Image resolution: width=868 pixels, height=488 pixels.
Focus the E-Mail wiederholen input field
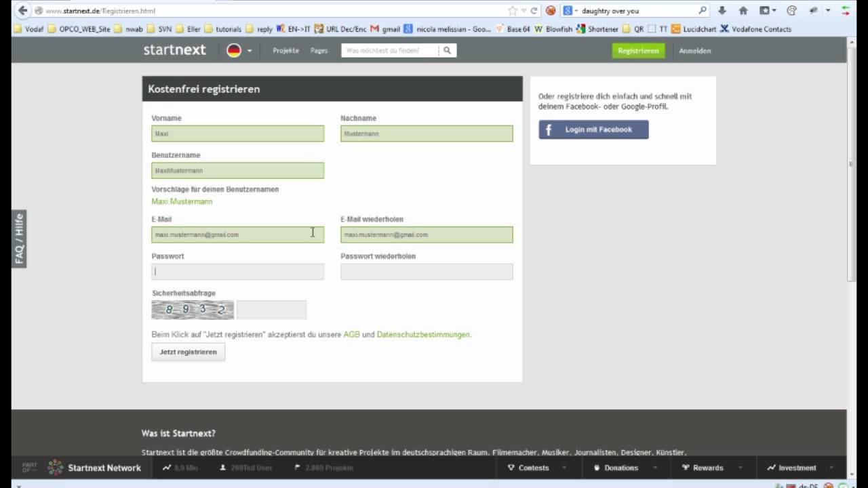click(427, 235)
